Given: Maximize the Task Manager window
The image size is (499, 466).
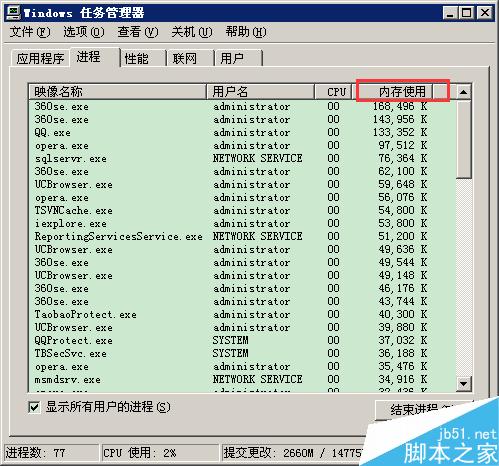Looking at the screenshot, I should tap(466, 13).
